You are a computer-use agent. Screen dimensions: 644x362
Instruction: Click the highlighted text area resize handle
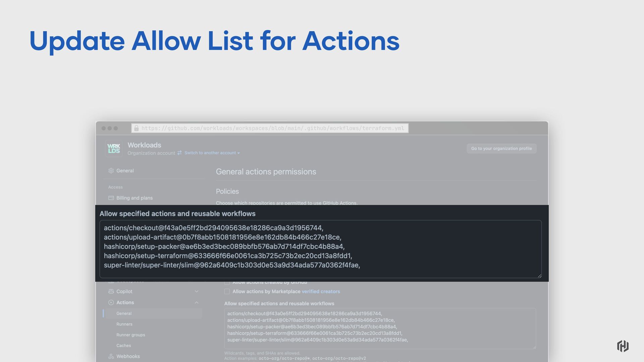pos(539,276)
